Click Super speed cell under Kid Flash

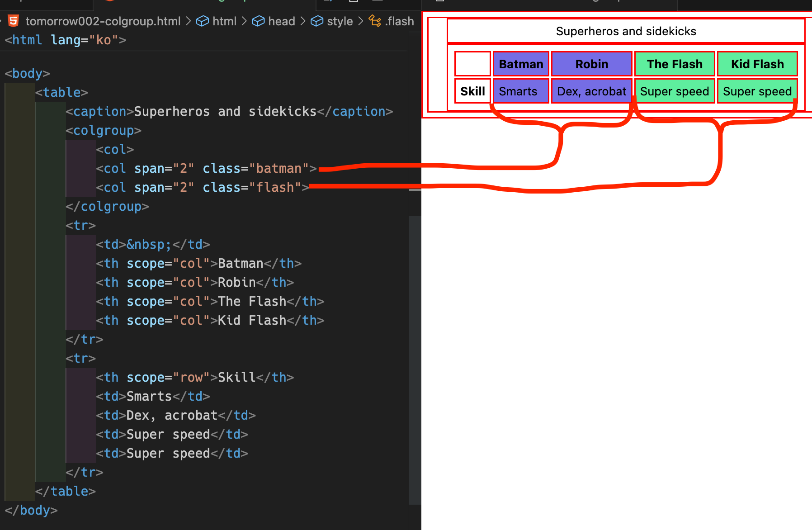(757, 91)
